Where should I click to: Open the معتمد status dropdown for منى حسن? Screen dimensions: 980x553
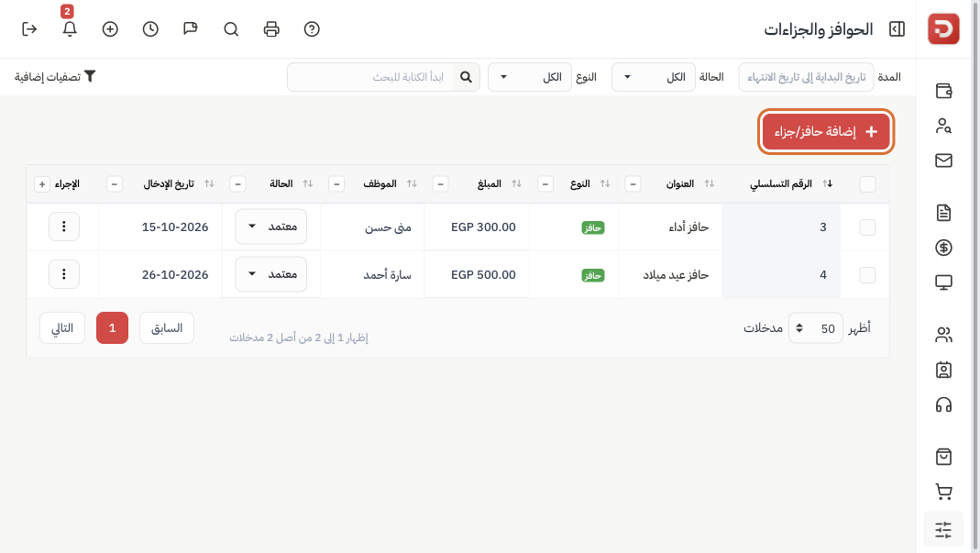click(270, 227)
